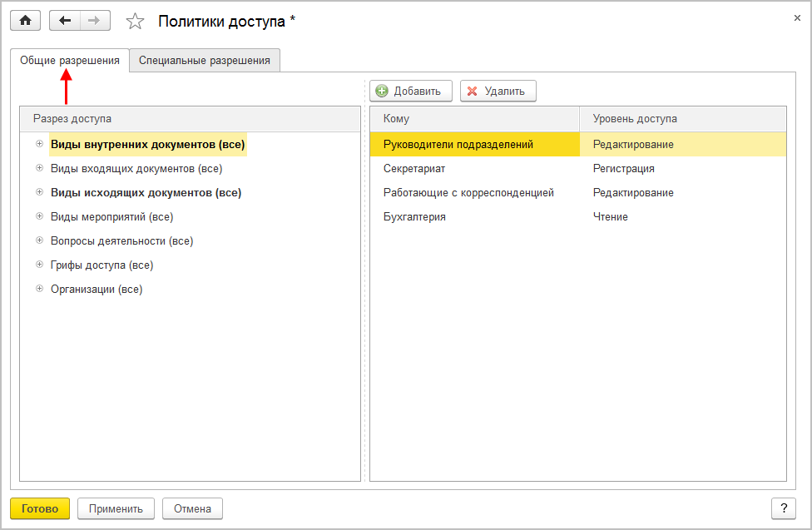Open help with the question mark button
The width and height of the screenshot is (812, 530).
point(783,508)
